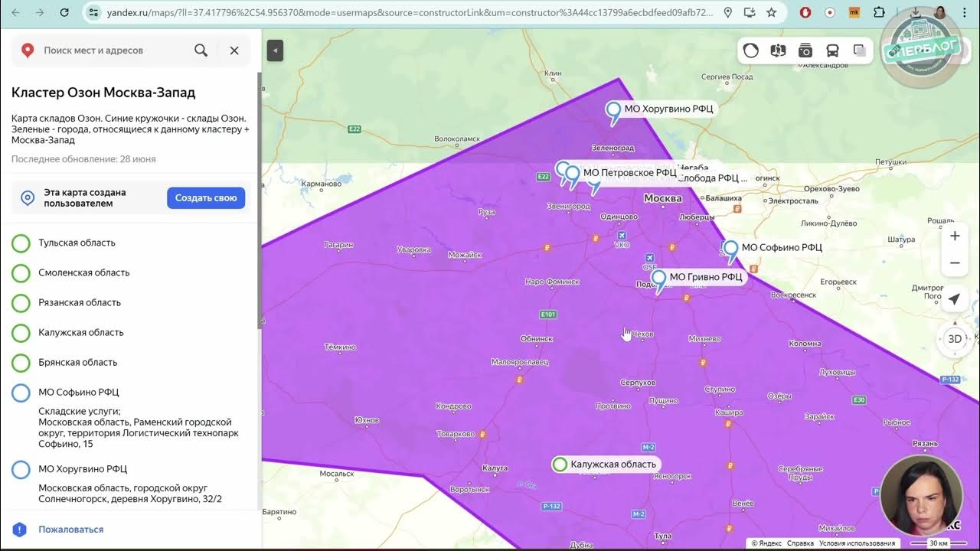980x551 pixels.
Task: Toggle the 3D map view
Action: click(x=955, y=339)
